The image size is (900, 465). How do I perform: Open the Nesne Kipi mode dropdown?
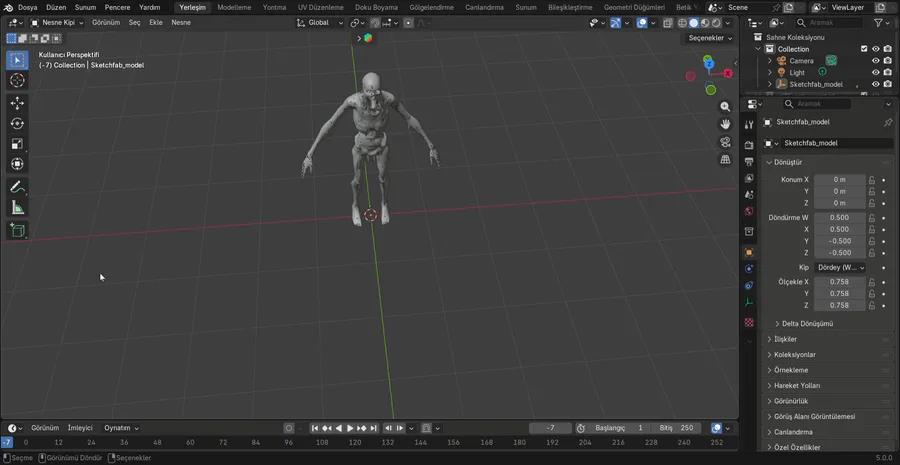click(57, 22)
